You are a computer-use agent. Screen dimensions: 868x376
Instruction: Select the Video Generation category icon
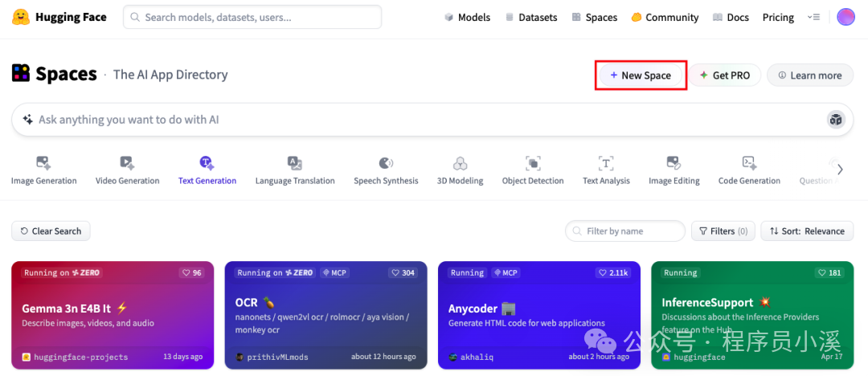pos(127,163)
